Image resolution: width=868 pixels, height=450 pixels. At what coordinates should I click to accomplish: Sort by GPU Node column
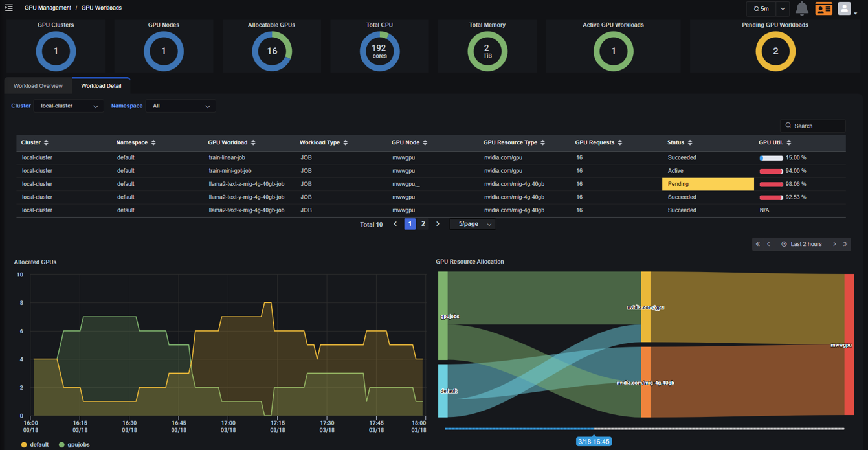[425, 142]
